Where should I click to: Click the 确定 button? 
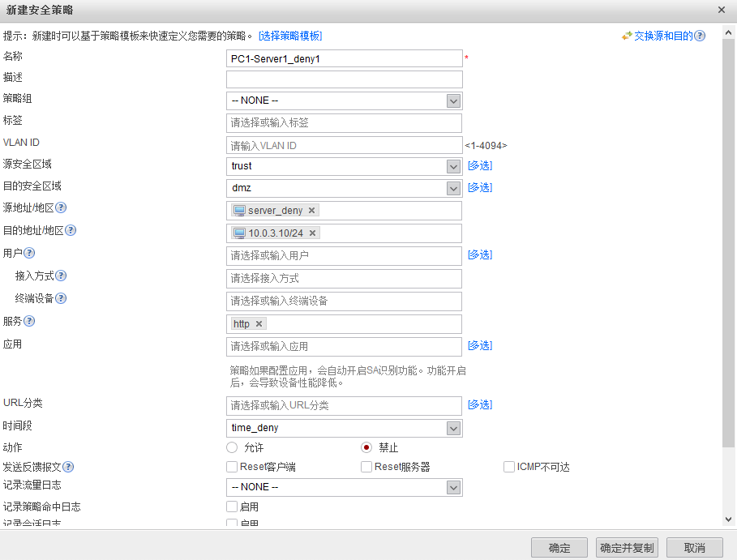tap(559, 548)
